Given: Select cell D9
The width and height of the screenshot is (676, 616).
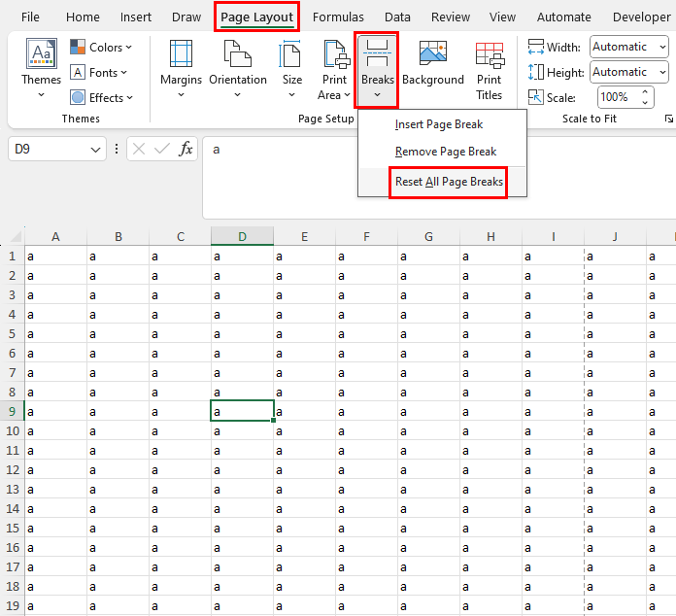Looking at the screenshot, I should click(x=242, y=412).
